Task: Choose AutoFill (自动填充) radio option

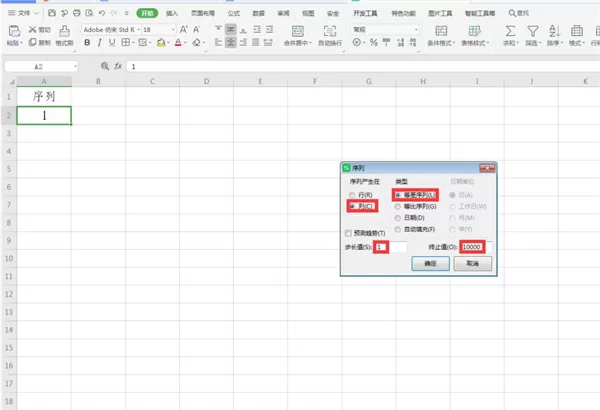Action: pyautogui.click(x=398, y=229)
